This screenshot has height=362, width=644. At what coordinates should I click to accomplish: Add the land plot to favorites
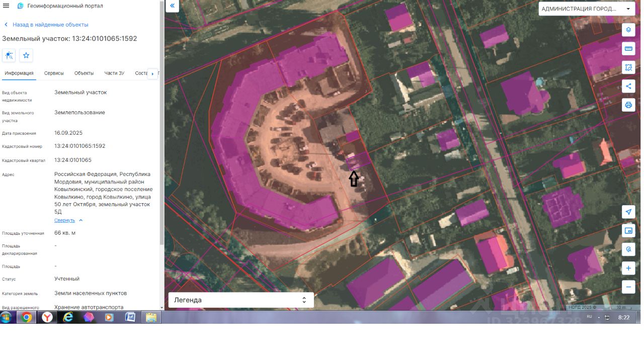coord(26,55)
